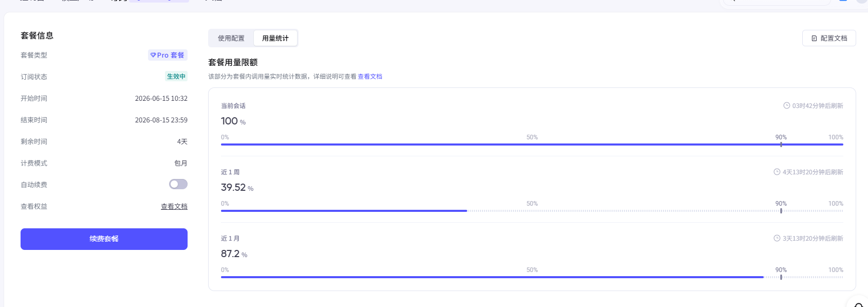868x307 pixels.
Task: Open the floating support icon at bottom right
Action: tap(858, 303)
